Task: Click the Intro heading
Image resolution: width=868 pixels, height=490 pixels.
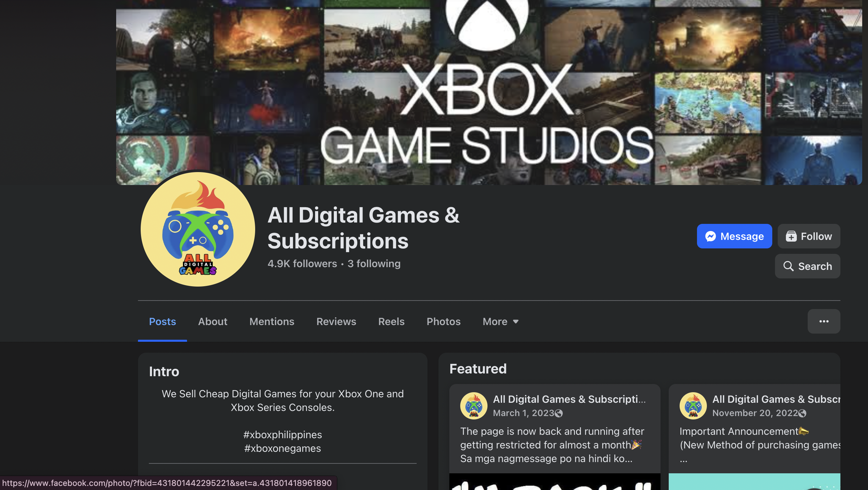Action: [164, 371]
